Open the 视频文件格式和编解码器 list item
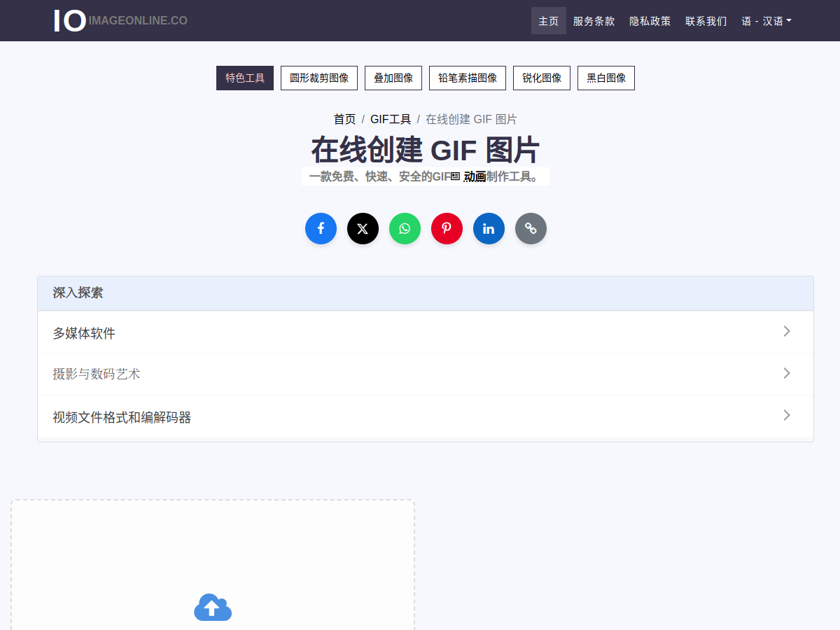Viewport: 840px width, 630px height. click(426, 416)
